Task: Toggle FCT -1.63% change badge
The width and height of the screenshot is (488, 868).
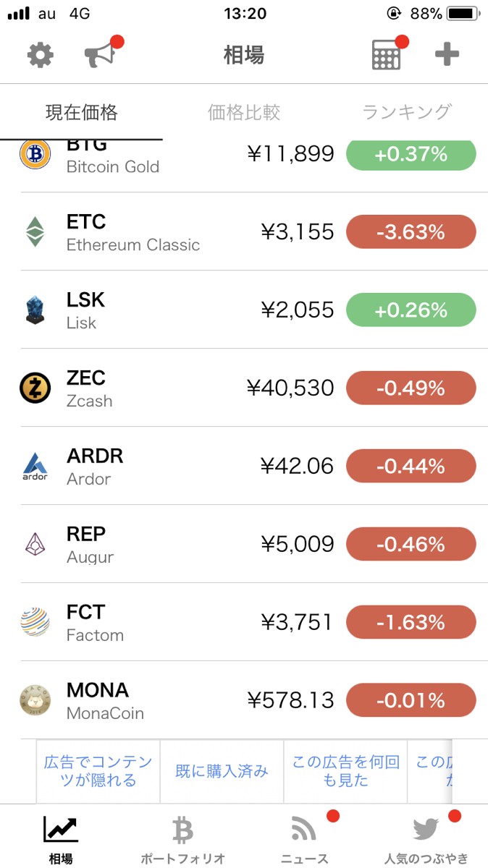Action: pyautogui.click(x=411, y=623)
